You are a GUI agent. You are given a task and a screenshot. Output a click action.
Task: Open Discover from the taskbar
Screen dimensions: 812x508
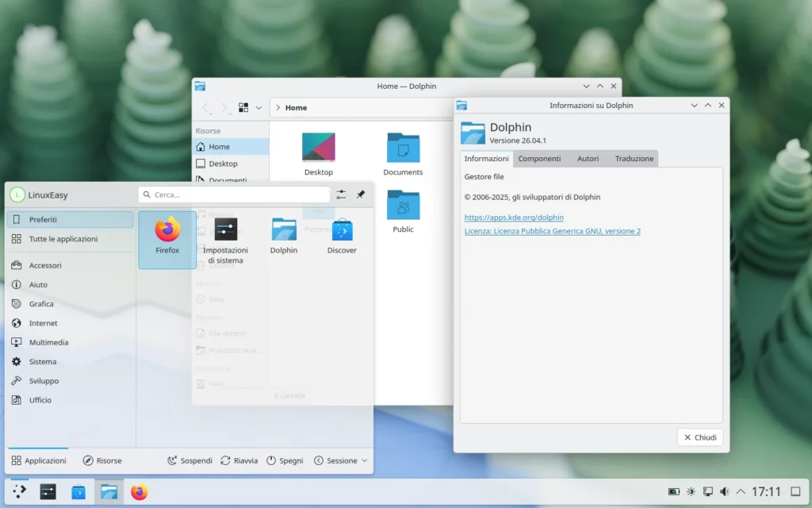click(x=79, y=492)
